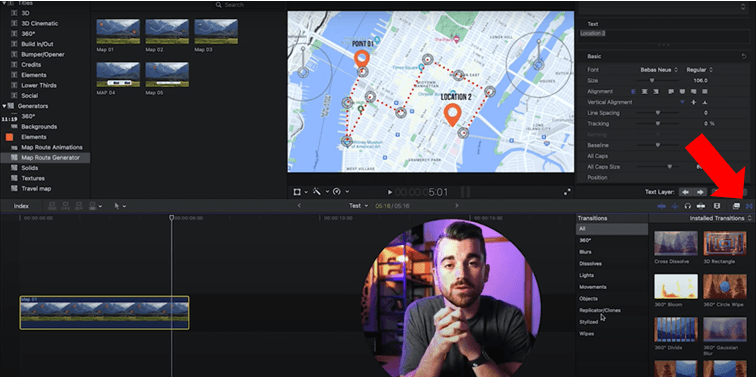
Task: Play the viewer with the play button
Action: click(x=390, y=192)
